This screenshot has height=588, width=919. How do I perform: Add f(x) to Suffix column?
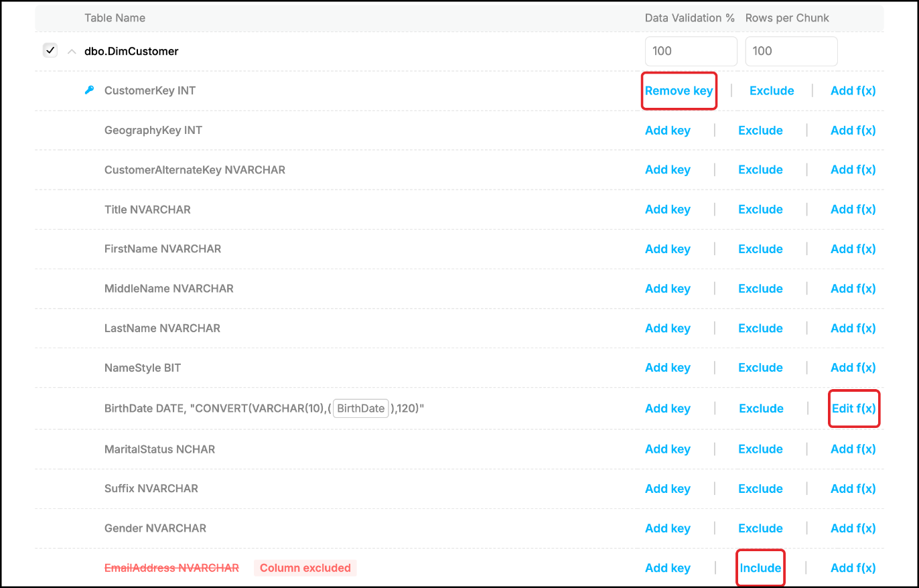[853, 489]
